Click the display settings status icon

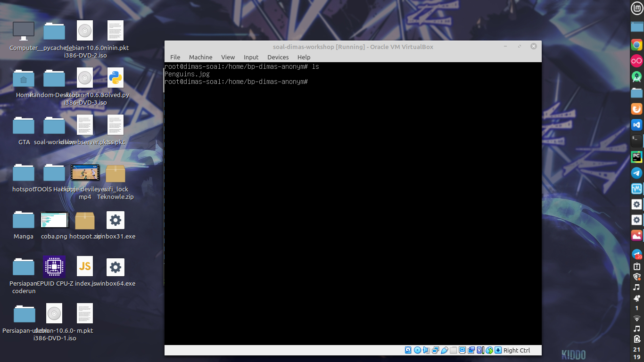462,350
